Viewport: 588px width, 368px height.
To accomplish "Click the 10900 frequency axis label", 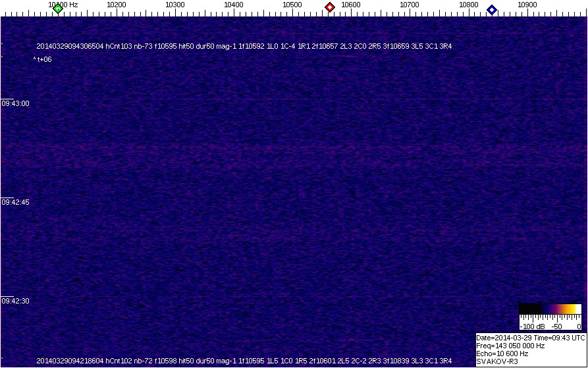I will click(527, 5).
